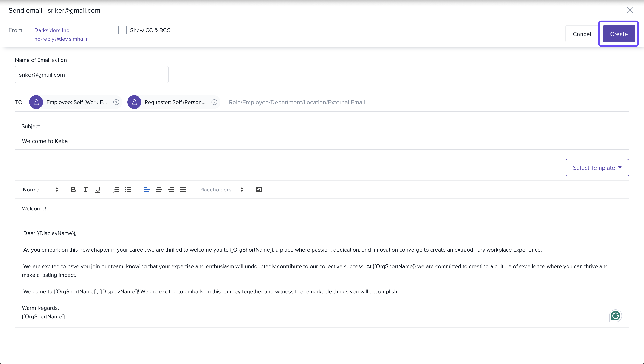Set left text alignment
The image size is (644, 364).
point(147,190)
